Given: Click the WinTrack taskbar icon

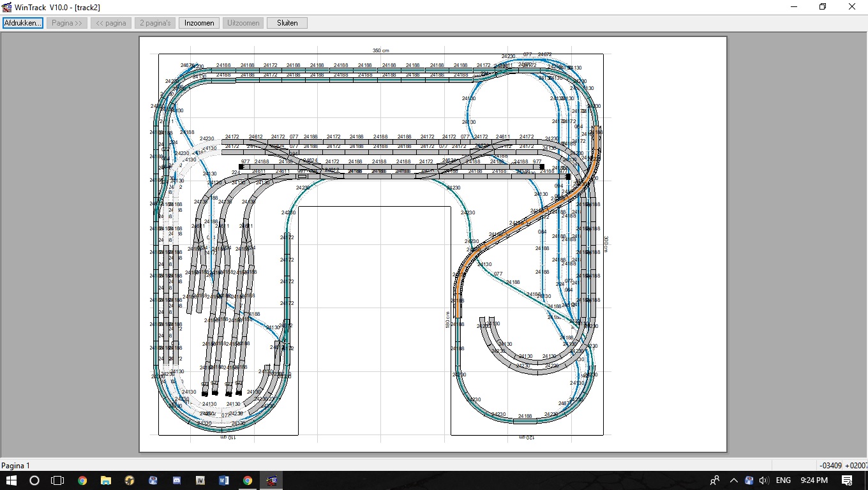Looking at the screenshot, I should pyautogui.click(x=271, y=480).
